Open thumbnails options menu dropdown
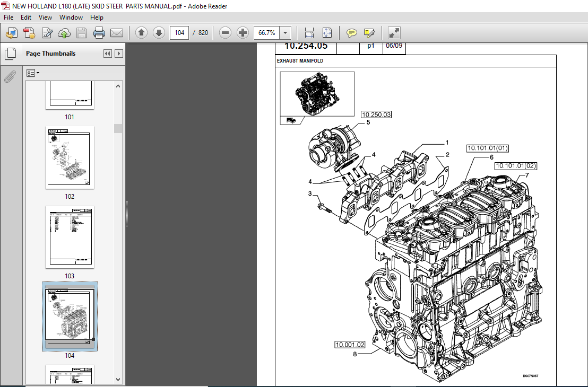The image size is (588, 387). point(33,73)
